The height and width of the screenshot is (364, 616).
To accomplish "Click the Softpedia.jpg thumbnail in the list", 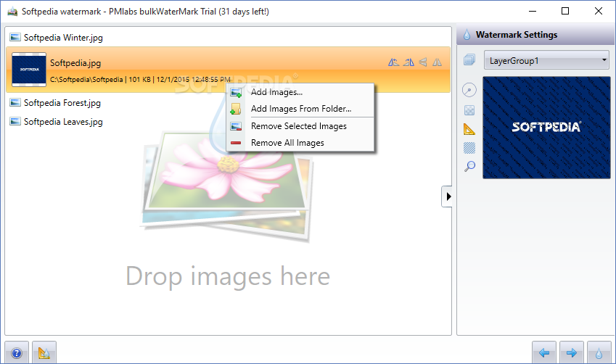I will point(29,70).
